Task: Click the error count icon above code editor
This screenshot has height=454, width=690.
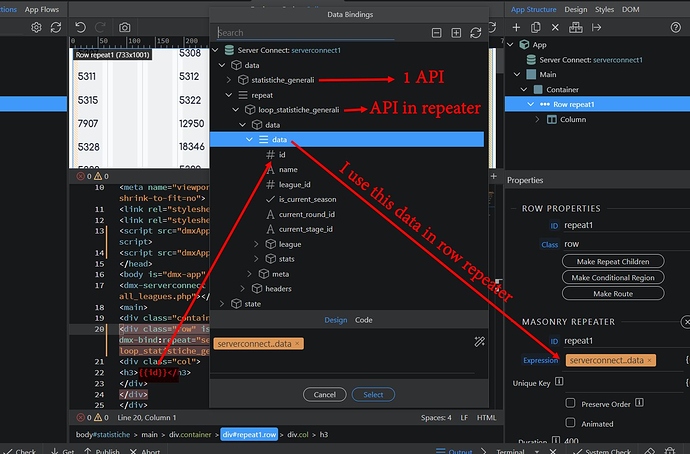Action: pyautogui.click(x=81, y=176)
